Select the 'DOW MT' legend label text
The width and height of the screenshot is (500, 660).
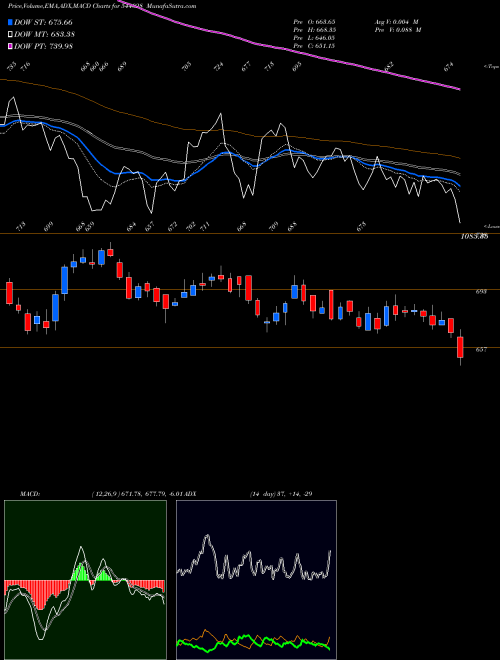click(x=45, y=34)
